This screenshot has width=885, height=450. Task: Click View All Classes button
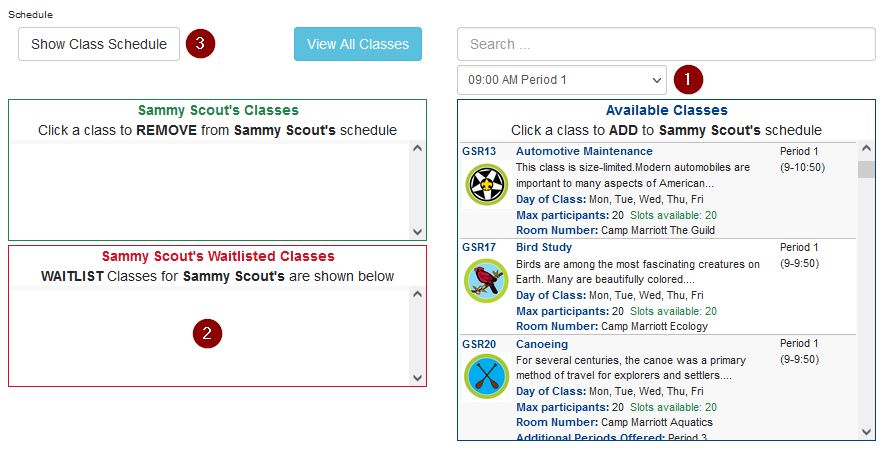tap(358, 44)
